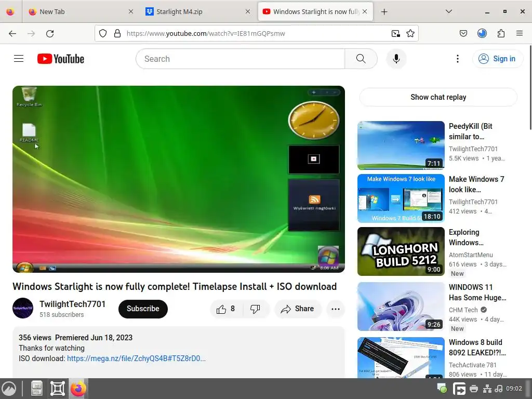The width and height of the screenshot is (532, 399).
Task: Click the taskbar show desktop icon
Action: click(x=58, y=389)
